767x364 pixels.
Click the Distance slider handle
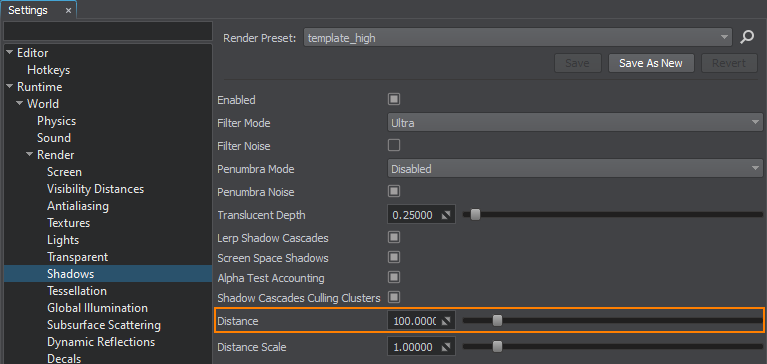(497, 321)
